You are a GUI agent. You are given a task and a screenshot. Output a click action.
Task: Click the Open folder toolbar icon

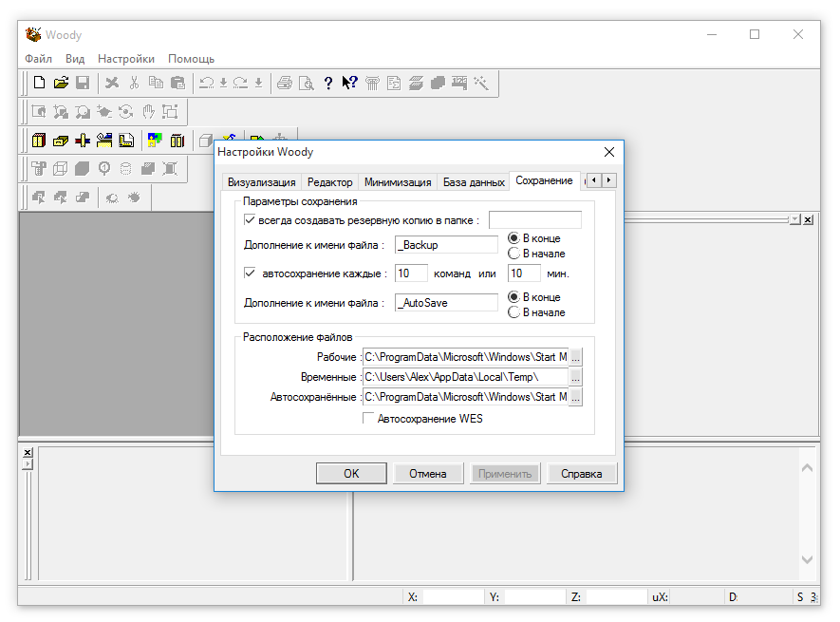click(61, 83)
